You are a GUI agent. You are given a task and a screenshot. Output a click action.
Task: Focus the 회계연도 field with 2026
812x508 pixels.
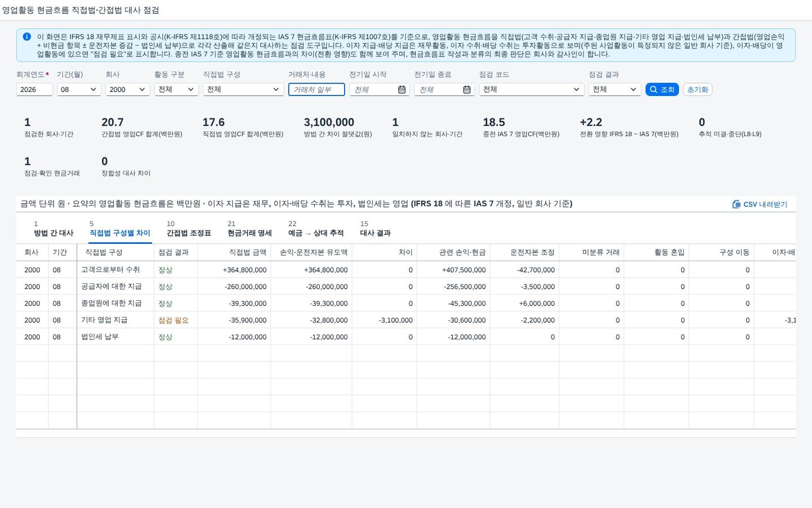tap(34, 89)
